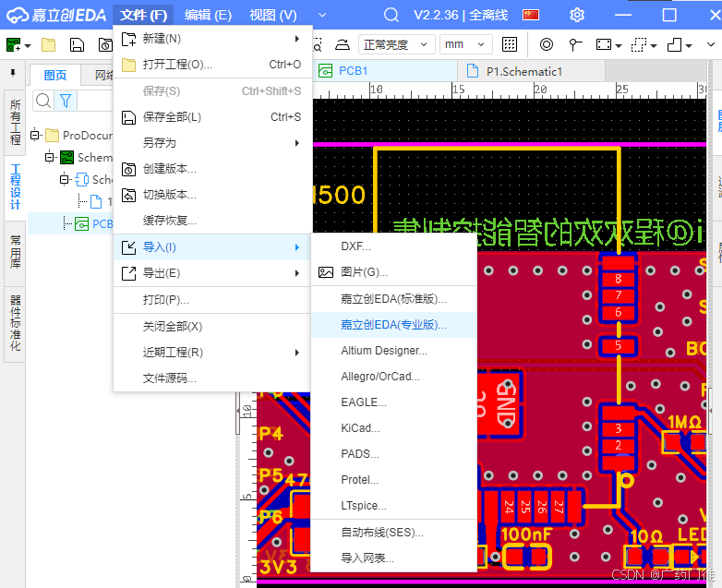
Task: Open the 常用库 sidebar tab
Action: [x=15, y=252]
